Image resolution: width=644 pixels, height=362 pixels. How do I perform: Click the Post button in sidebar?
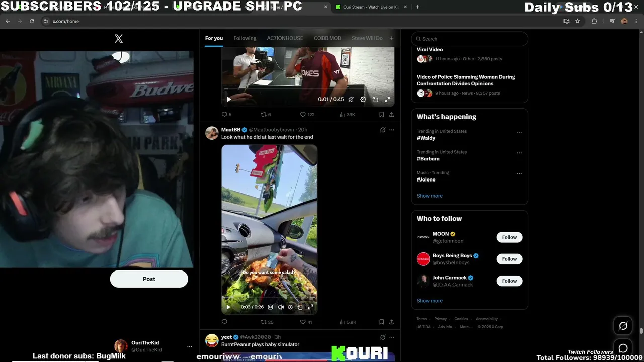click(149, 279)
